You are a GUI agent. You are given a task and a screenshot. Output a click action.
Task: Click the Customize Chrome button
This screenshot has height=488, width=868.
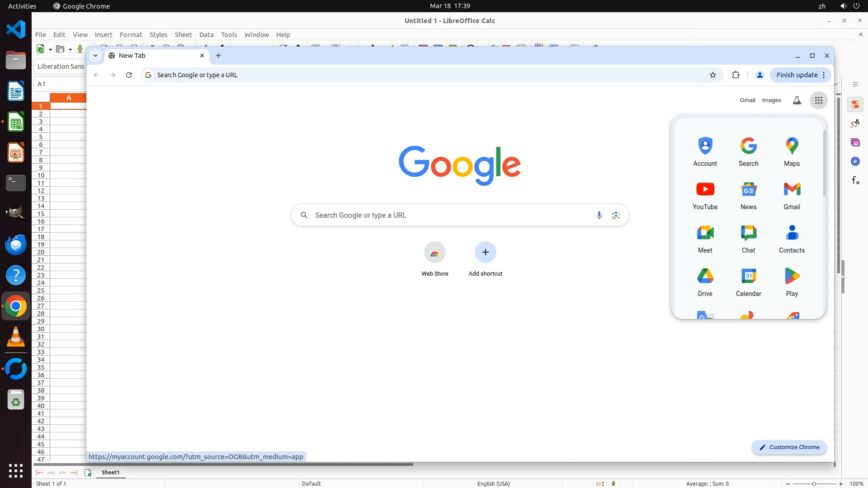tap(789, 447)
